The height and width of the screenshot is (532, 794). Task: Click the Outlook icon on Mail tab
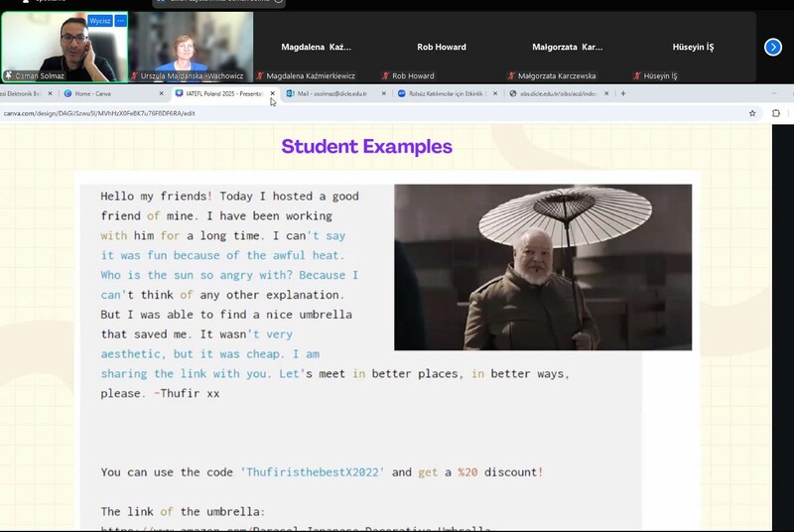(290, 93)
